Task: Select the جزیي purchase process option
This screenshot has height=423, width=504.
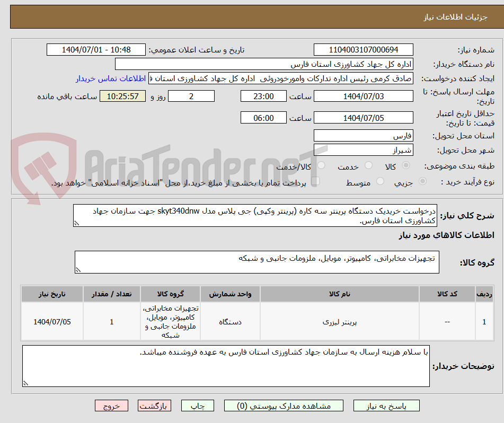Action: pos(421,180)
